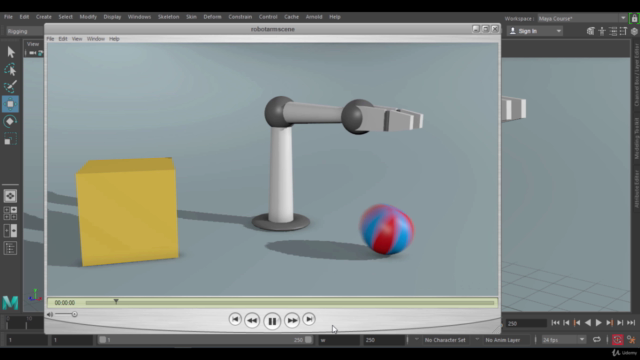Image resolution: width=640 pixels, height=360 pixels.
Task: Play forwards in Maya timeline
Action: [x=599, y=323]
